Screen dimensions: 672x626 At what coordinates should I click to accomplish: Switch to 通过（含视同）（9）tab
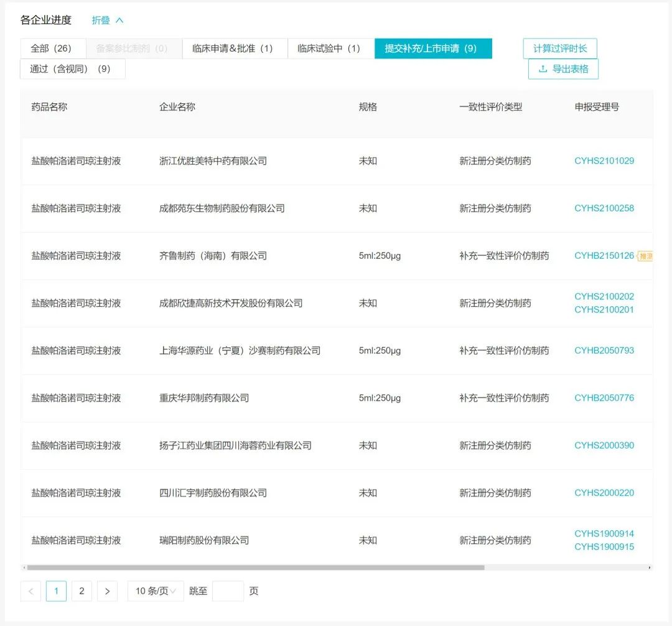pos(72,69)
